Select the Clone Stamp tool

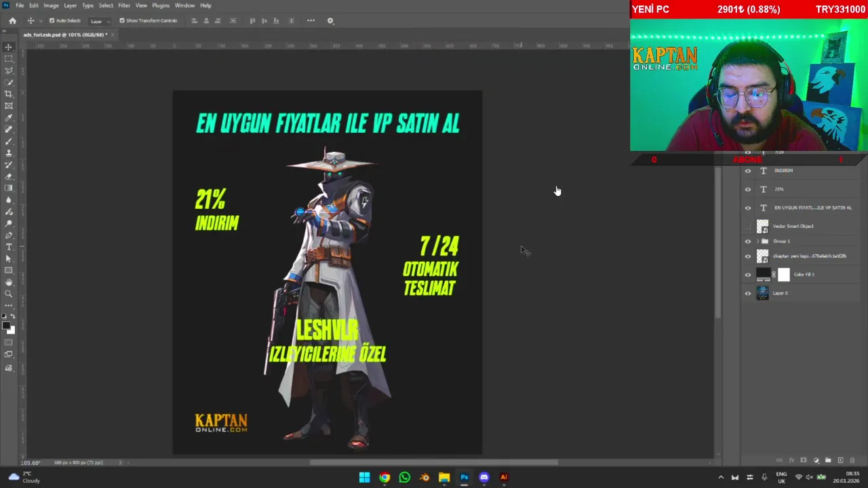[x=9, y=152]
